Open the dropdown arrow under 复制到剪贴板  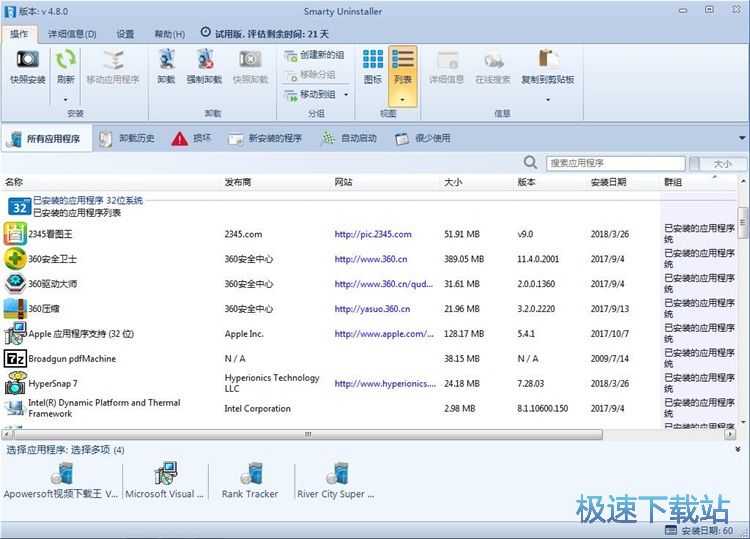tap(547, 99)
